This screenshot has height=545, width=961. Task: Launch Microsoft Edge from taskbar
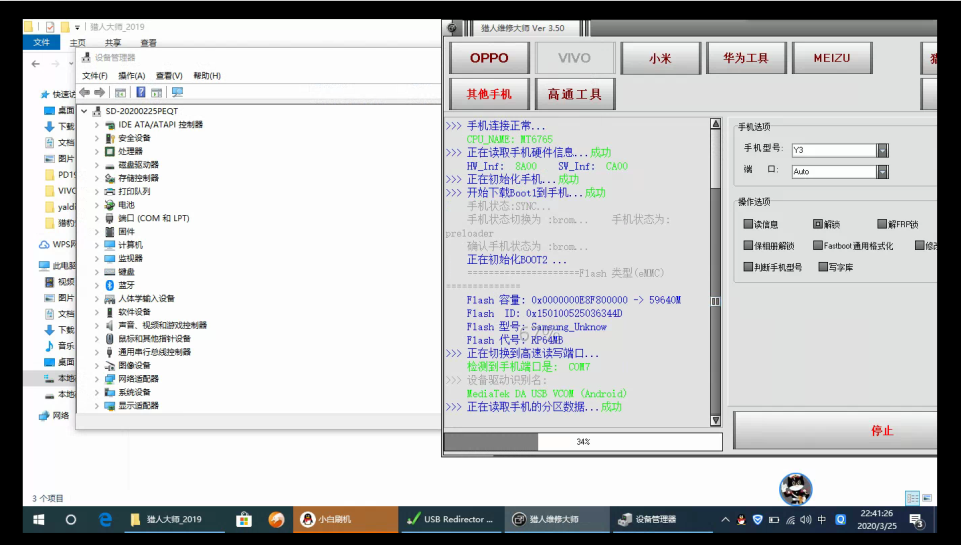tap(105, 520)
